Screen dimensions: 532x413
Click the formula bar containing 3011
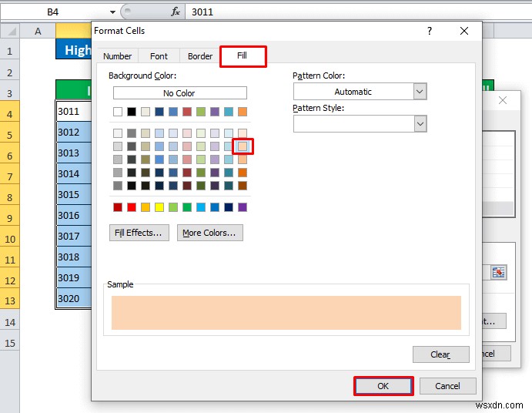pos(358,12)
